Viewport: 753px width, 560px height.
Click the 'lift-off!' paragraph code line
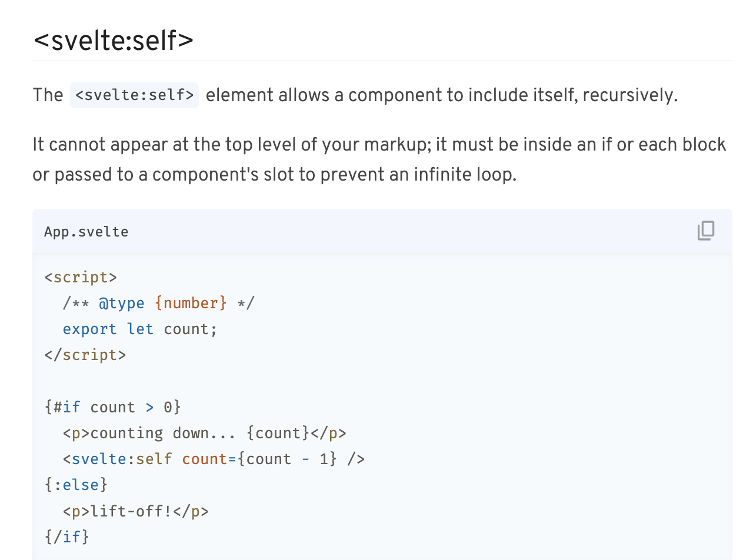coord(135,511)
